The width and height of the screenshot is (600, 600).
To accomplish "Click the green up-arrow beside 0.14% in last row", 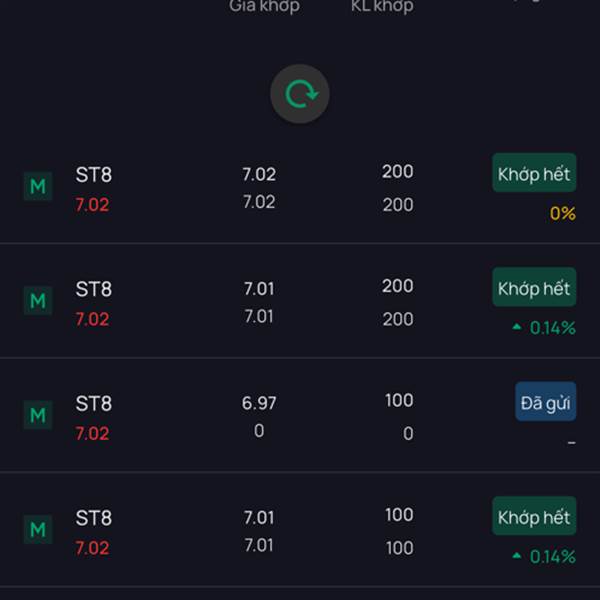I will pos(517,555).
